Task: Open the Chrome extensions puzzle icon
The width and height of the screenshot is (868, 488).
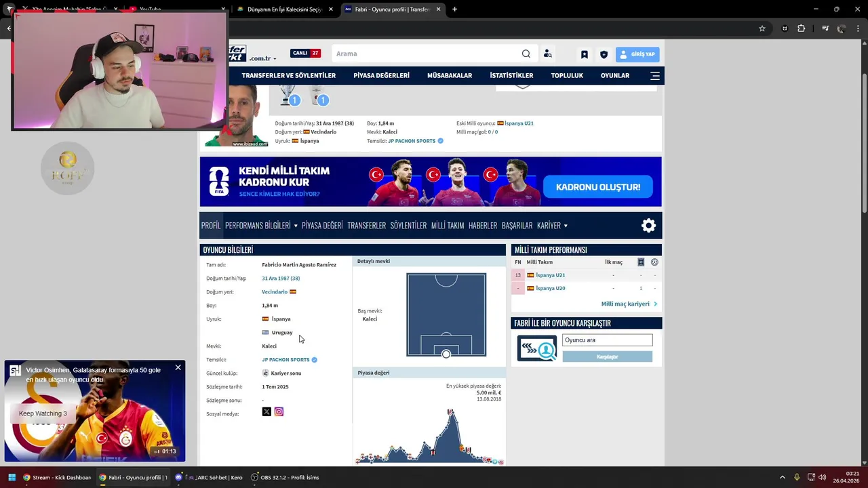Action: click(x=802, y=28)
